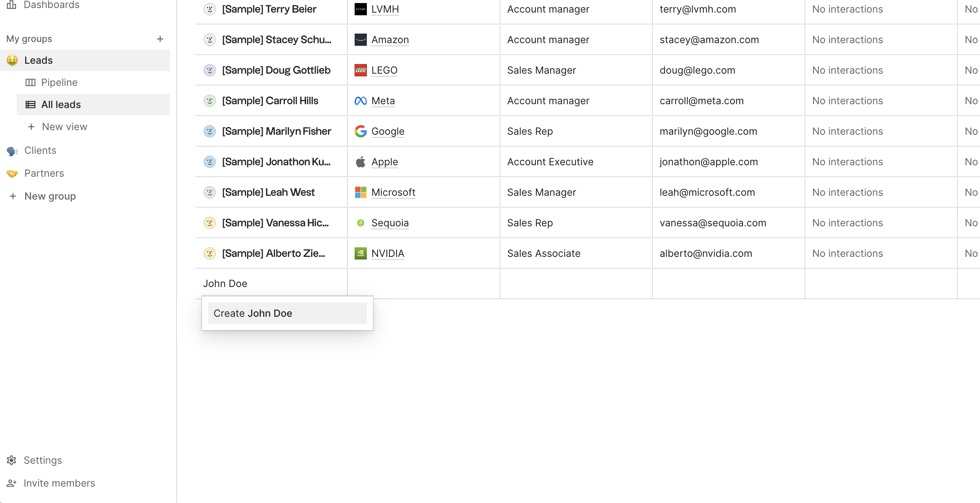Viewport: 980px width, 503px height.
Task: Open the Sequoia company link
Action: (390, 223)
